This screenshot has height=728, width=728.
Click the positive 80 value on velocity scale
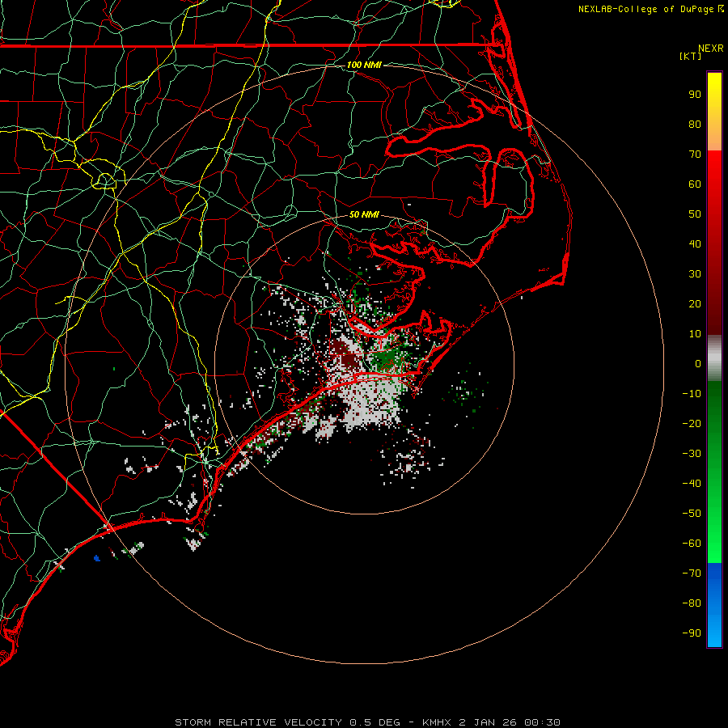(695, 125)
